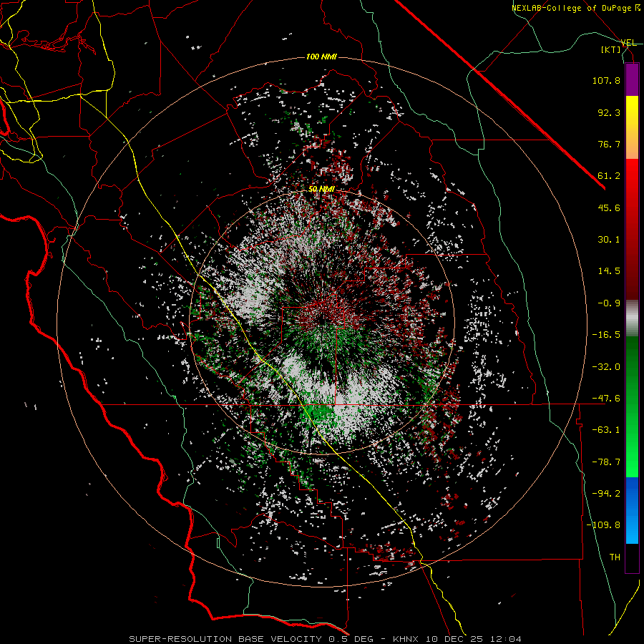Click the 30.1 velocity scale value
The width and height of the screenshot is (644, 644).
point(609,240)
